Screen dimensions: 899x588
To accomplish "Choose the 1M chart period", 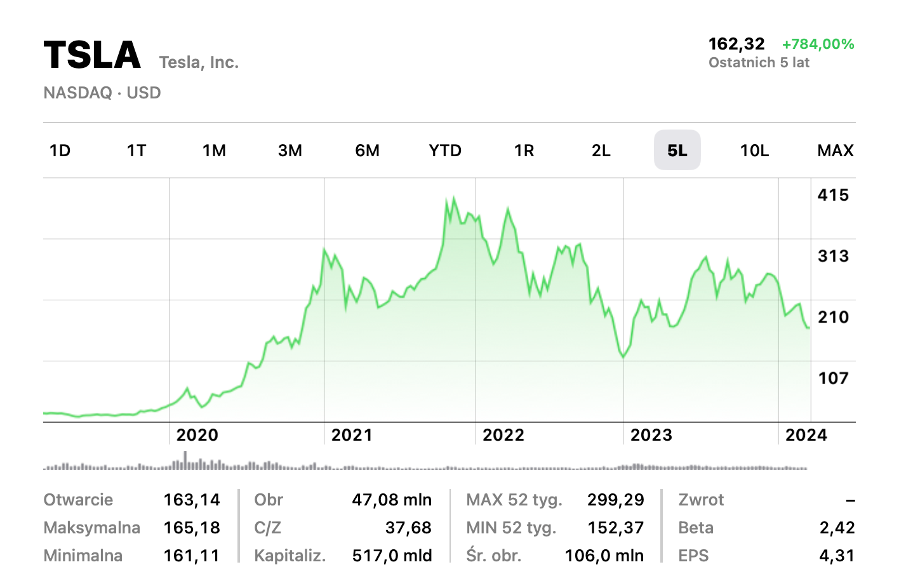I will 215,150.
